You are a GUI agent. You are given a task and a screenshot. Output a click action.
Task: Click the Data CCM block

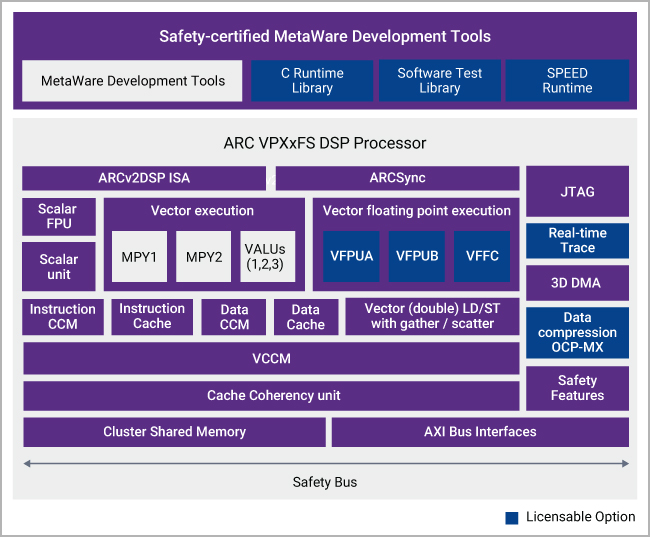pyautogui.click(x=234, y=317)
